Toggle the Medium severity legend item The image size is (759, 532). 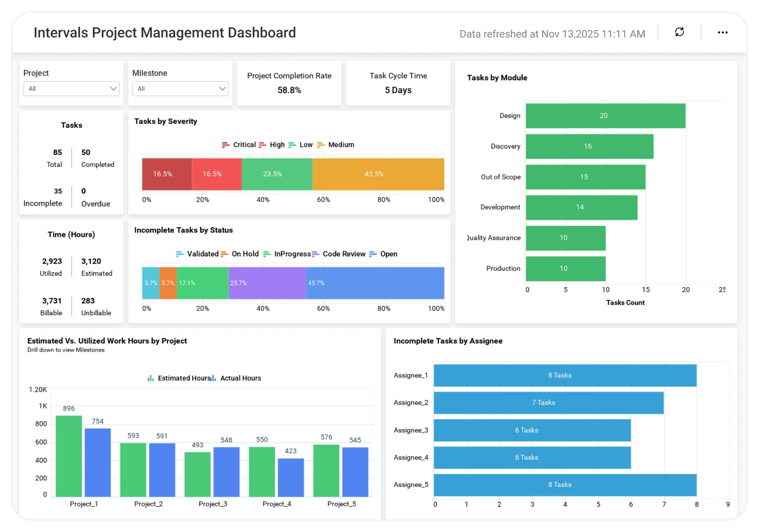pos(336,144)
